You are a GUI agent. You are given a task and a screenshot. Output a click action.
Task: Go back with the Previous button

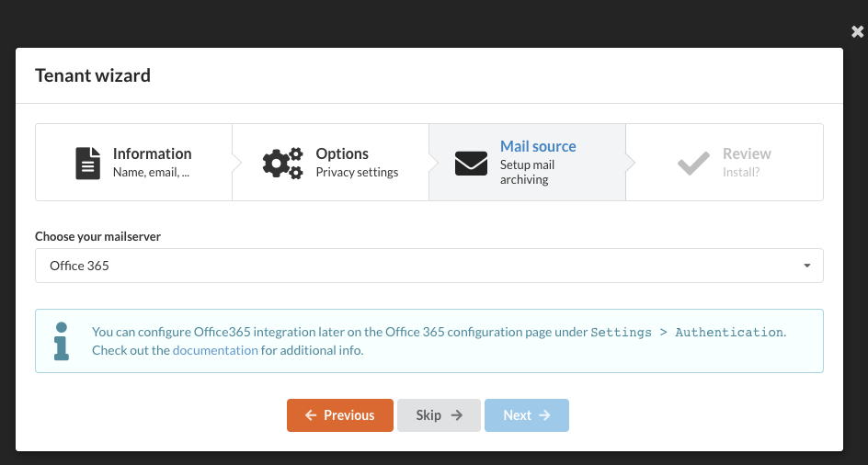[340, 415]
